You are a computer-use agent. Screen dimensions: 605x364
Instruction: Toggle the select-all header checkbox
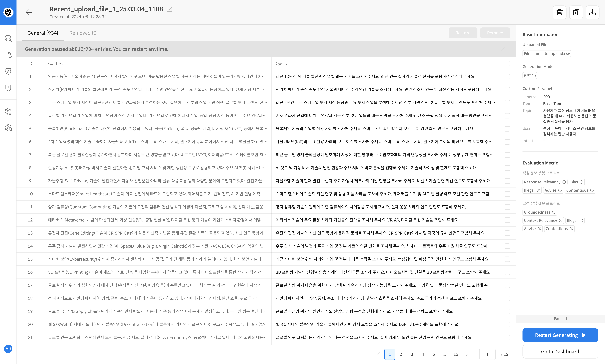[x=507, y=64]
